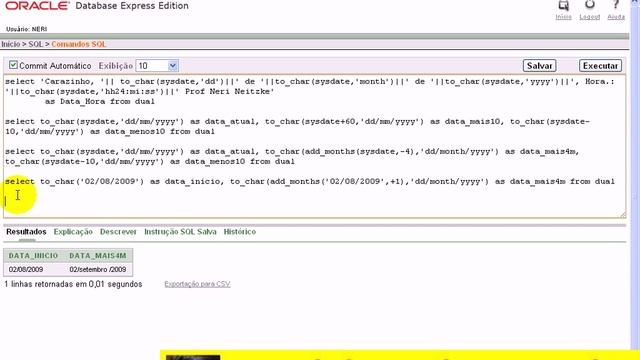This screenshot has width=640, height=360.
Task: Click the Logout text link
Action: (590, 17)
